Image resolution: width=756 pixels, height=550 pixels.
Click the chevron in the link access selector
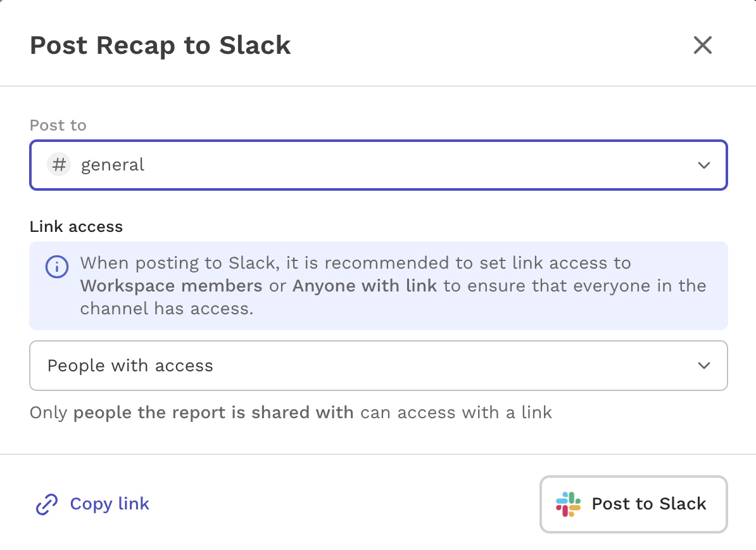704,366
